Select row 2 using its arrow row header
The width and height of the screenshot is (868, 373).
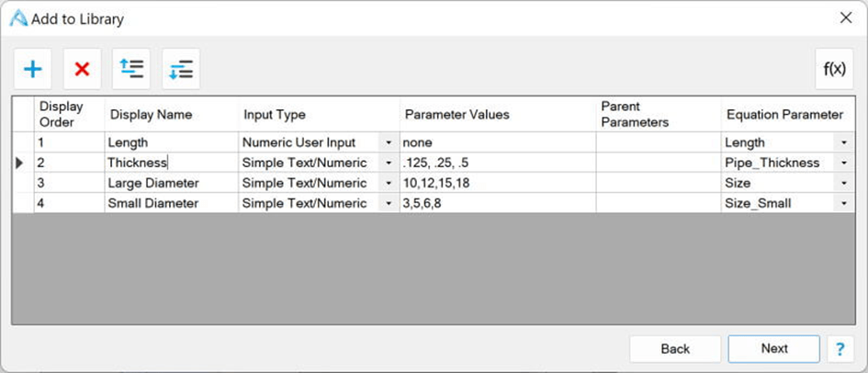22,164
